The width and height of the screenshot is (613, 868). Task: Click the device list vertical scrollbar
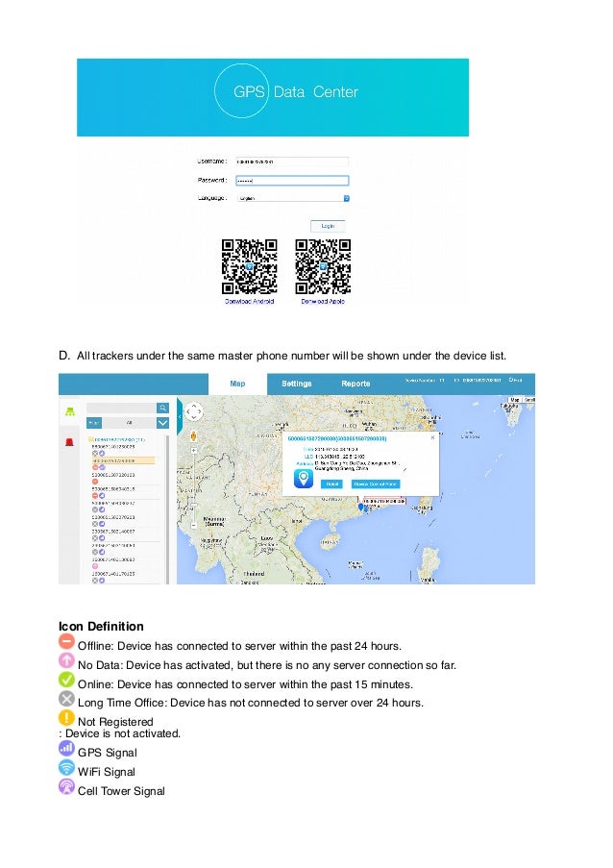pyautogui.click(x=167, y=508)
